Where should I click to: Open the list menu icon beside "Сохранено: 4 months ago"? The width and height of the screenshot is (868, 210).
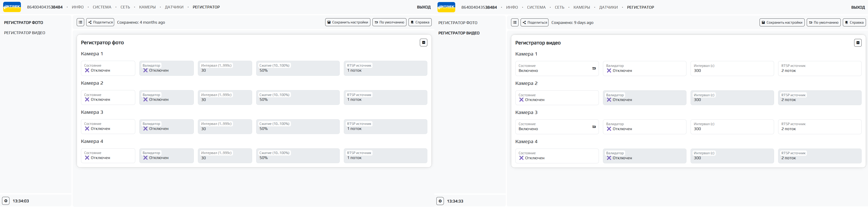80,22
